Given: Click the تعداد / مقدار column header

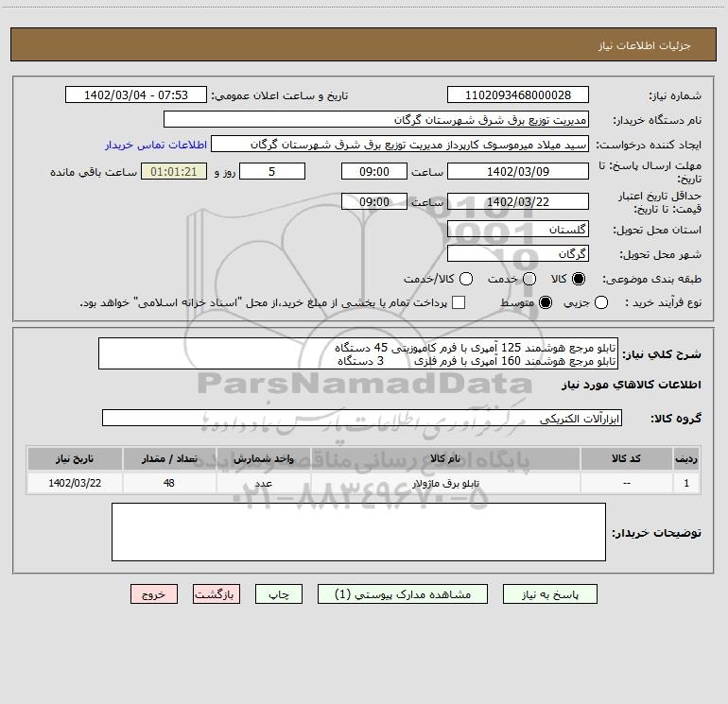Looking at the screenshot, I should 169,458.
